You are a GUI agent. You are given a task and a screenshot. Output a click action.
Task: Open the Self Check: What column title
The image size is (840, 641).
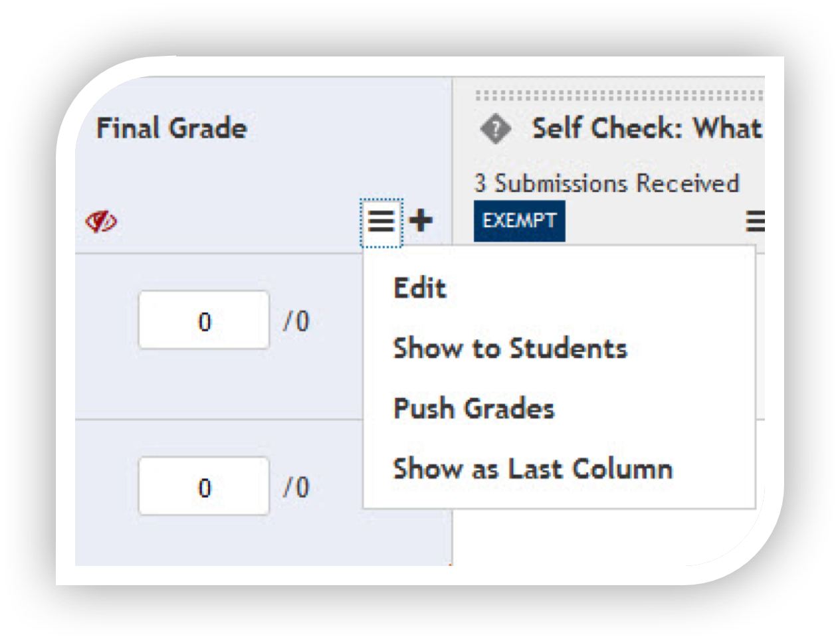coord(647,128)
